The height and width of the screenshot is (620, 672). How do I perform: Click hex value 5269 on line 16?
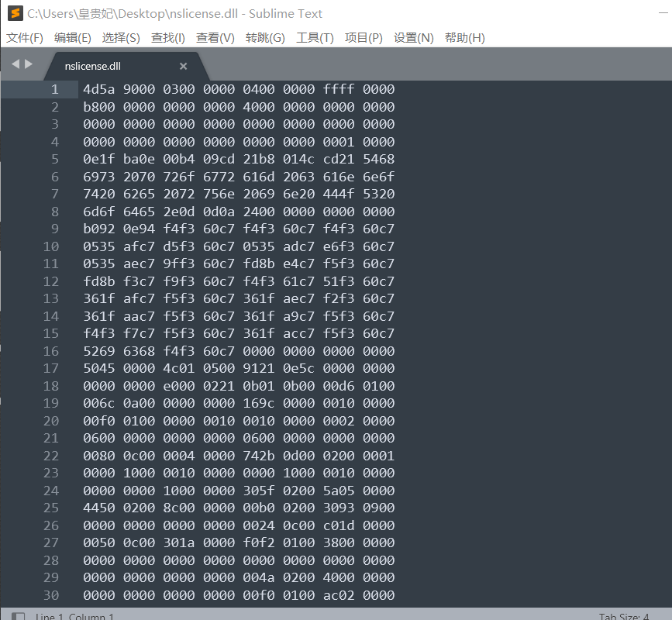99,351
